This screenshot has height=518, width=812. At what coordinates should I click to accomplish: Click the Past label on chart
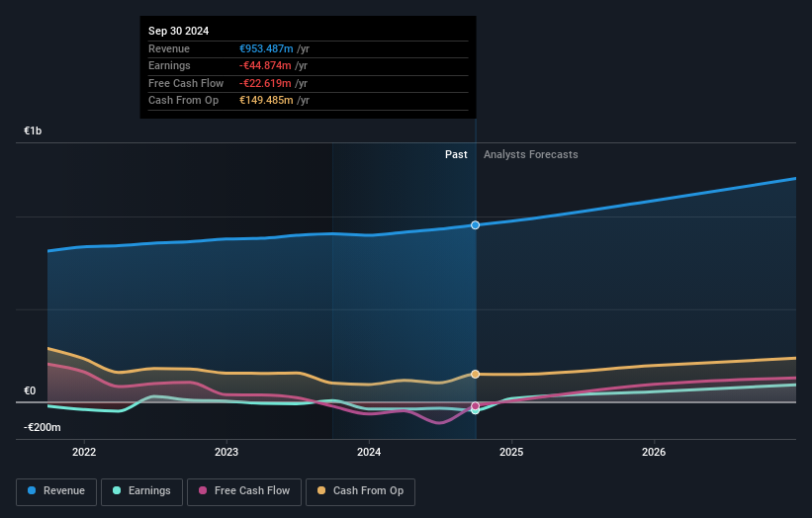coord(456,154)
